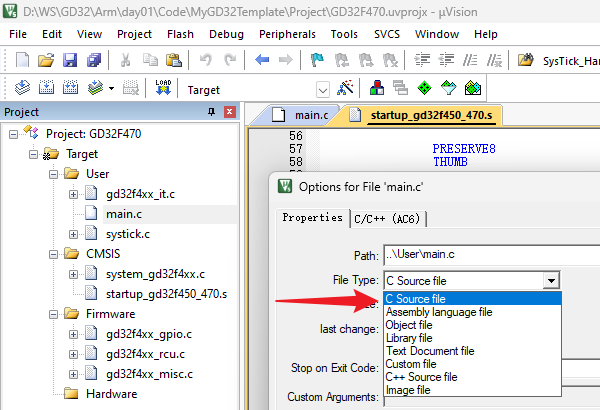The image size is (600, 410).
Task: Click the Batch Build layers icon
Action: coord(95,88)
